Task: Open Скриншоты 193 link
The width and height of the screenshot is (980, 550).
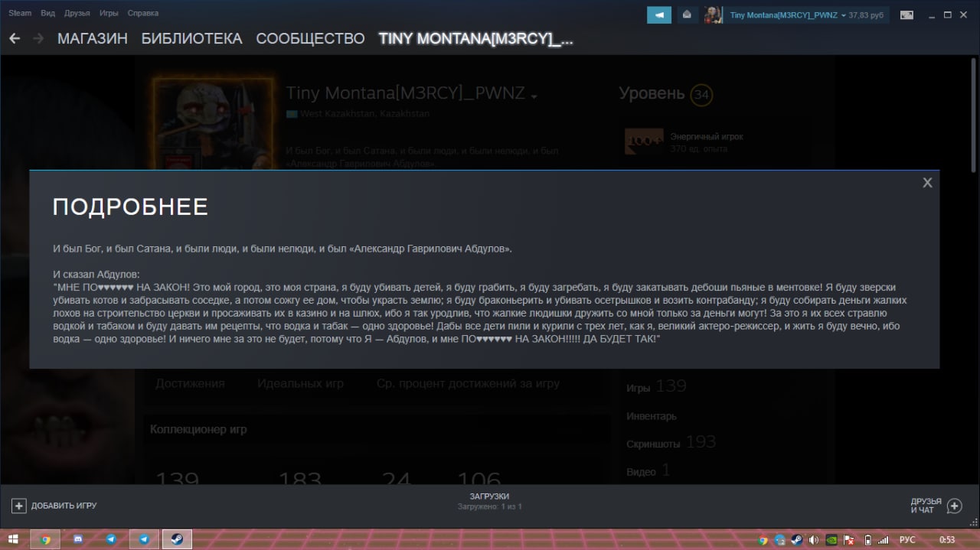Action: [x=671, y=443]
